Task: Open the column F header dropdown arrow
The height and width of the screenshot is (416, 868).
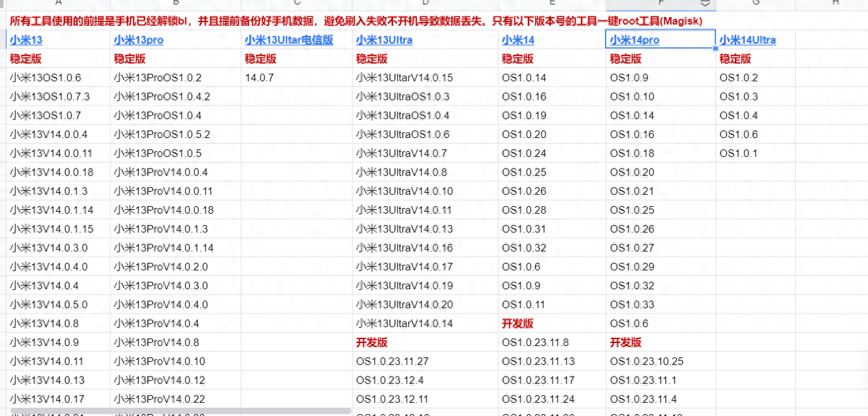Action: (705, 4)
